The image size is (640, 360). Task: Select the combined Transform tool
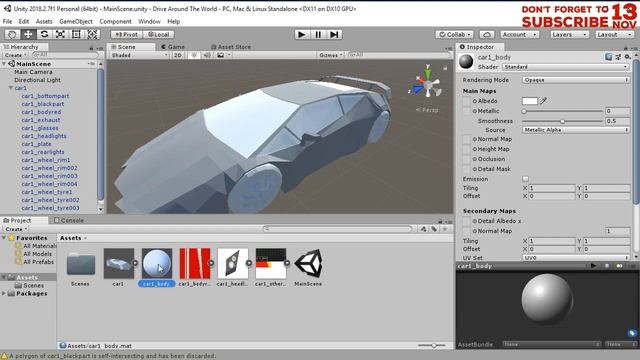click(92, 34)
